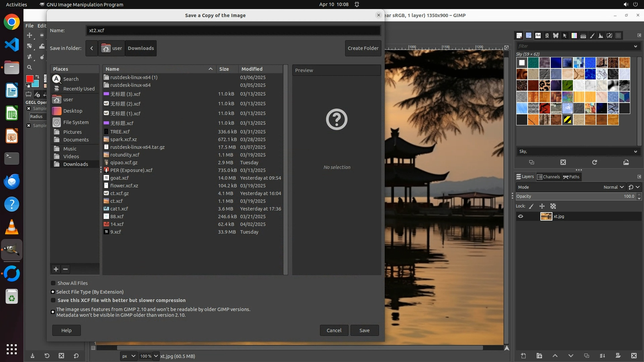Click the add layer mask icon
This screenshot has height=362, width=644.
tap(618, 356)
